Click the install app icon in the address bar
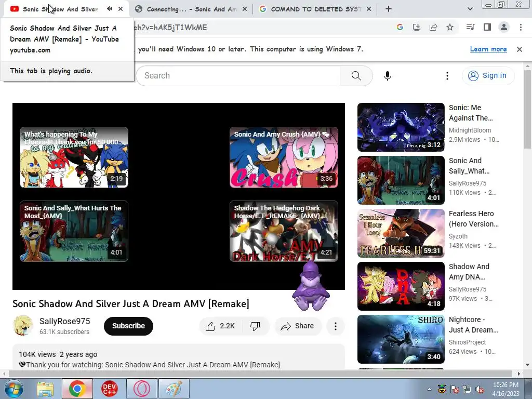 [x=416, y=27]
